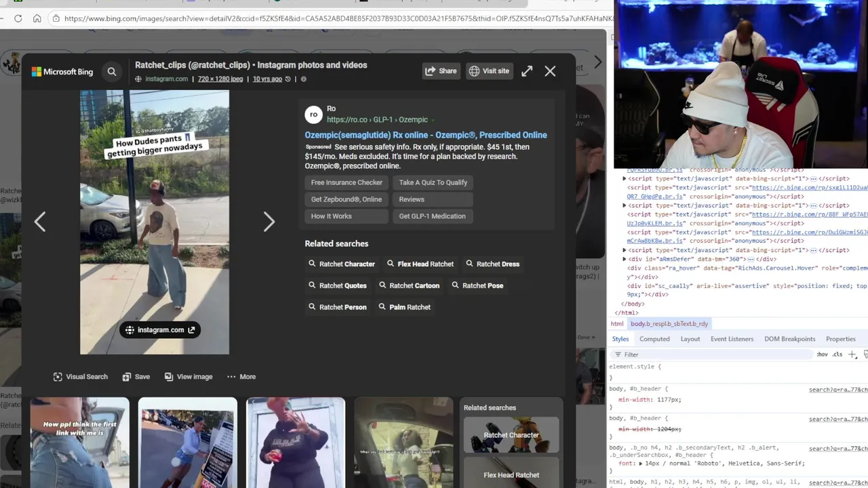Click Take A Quiz To Qualify

coord(433,182)
